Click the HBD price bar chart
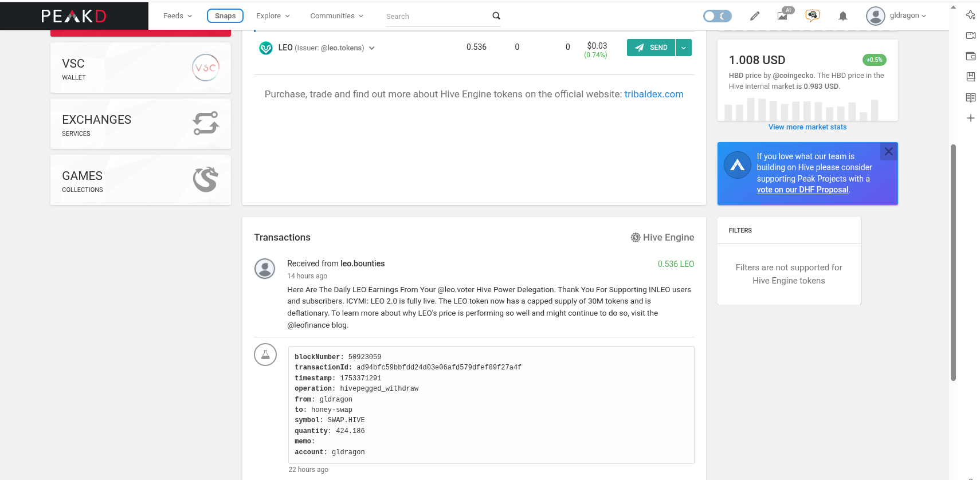The height and width of the screenshot is (480, 980). (x=802, y=109)
